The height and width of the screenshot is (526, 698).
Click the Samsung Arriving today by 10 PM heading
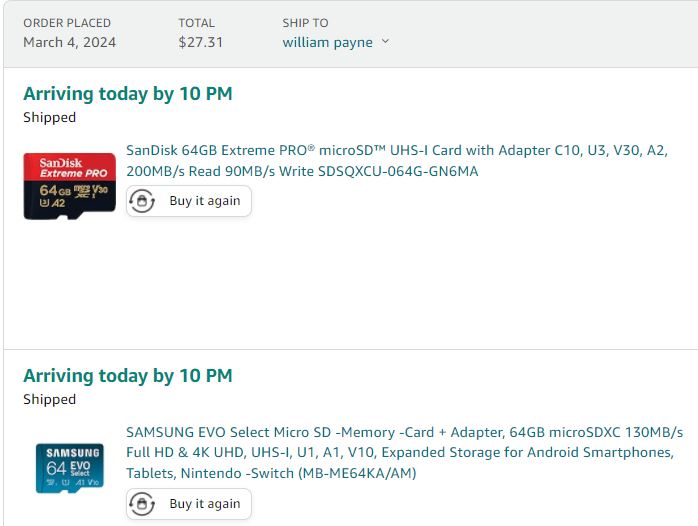(128, 376)
